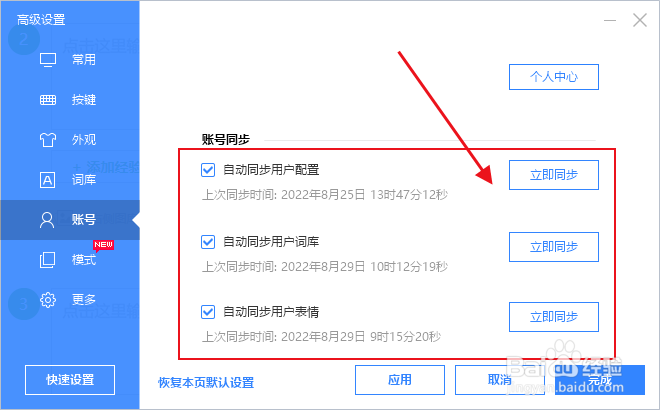Click the red NEW badge on 模式
This screenshot has width=660, height=410.
pos(103,245)
